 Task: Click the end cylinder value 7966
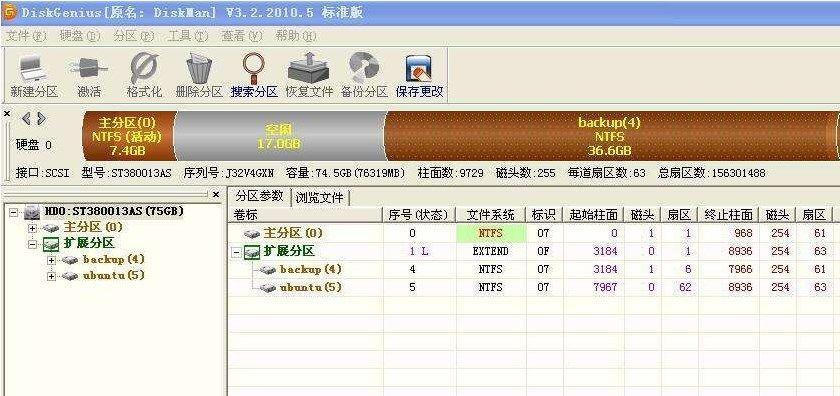click(x=740, y=269)
